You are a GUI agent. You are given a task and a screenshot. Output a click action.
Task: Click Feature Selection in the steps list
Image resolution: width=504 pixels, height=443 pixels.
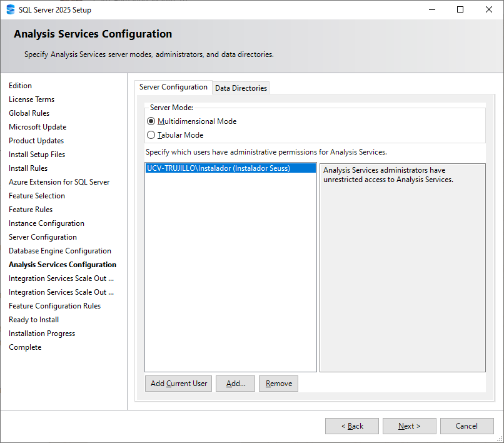click(x=37, y=196)
